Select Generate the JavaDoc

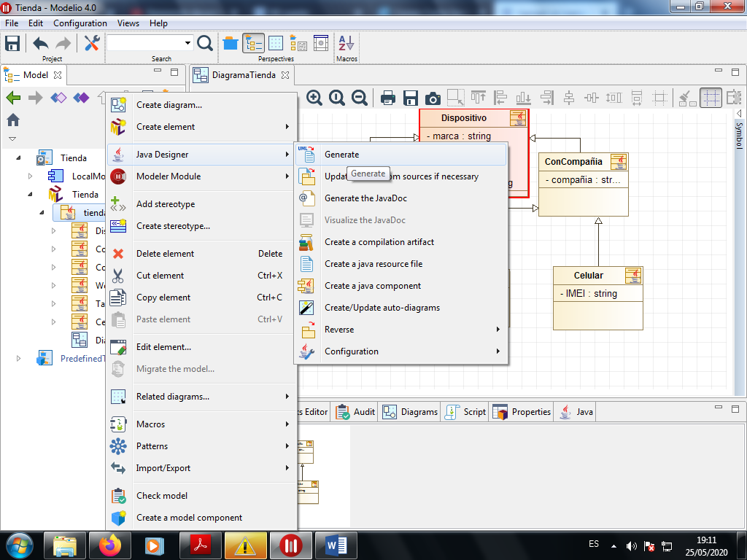click(x=401, y=198)
